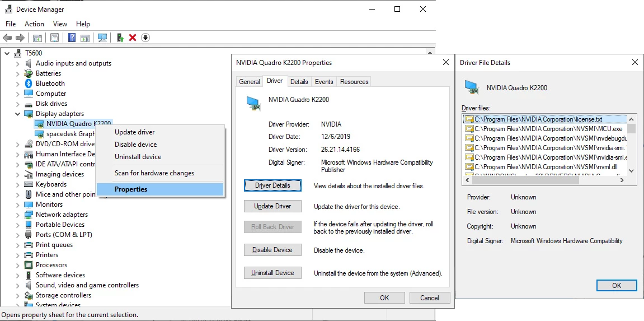Select the spacedesk Graphics adapter tree item

pyautogui.click(x=65, y=134)
